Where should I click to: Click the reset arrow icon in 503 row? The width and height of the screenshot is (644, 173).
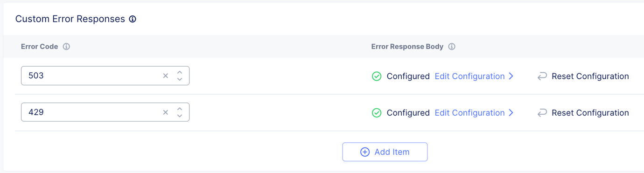click(x=542, y=76)
